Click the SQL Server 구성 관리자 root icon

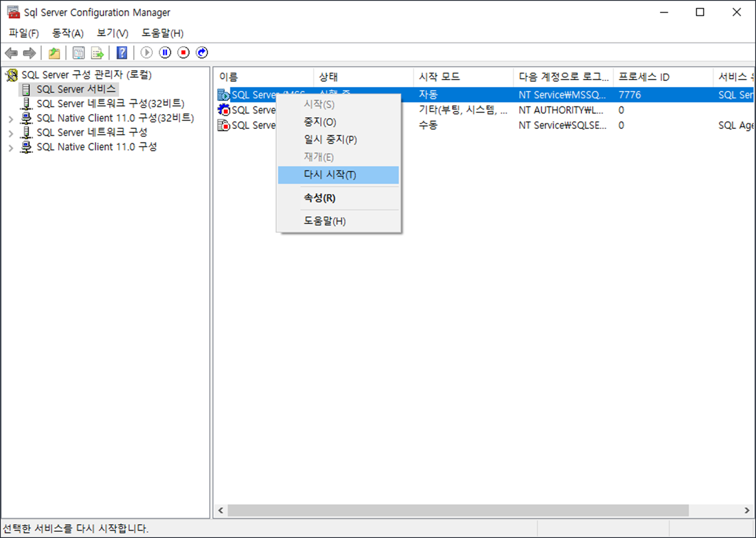(x=12, y=75)
